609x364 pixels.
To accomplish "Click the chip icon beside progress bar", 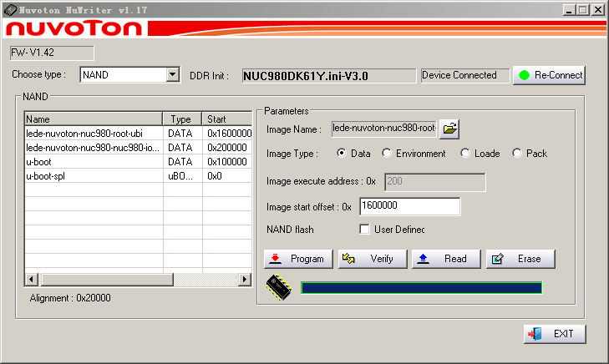I will click(x=279, y=287).
